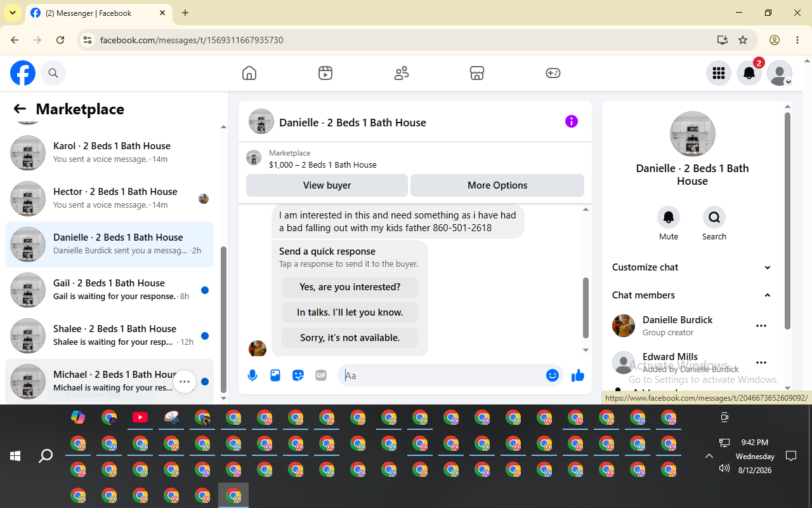This screenshot has height=508, width=812.
Task: Select Danielle's chat in the conversation list
Action: click(x=109, y=244)
